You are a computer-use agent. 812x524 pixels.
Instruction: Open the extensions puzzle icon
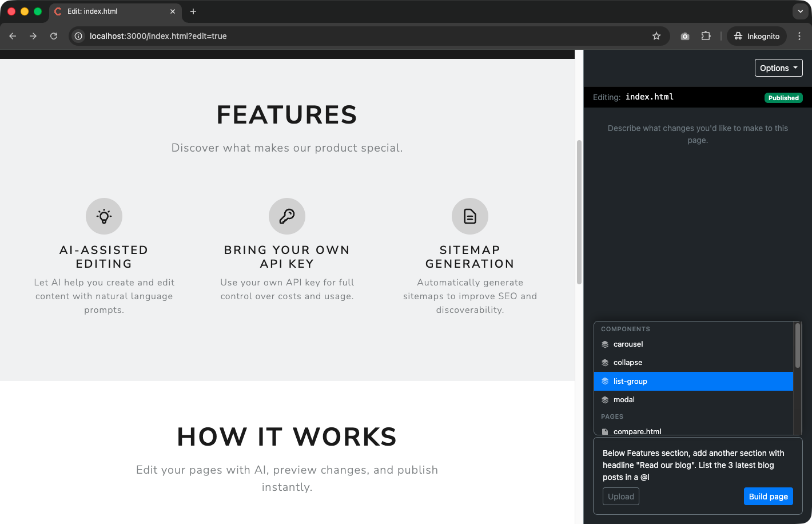tap(706, 35)
